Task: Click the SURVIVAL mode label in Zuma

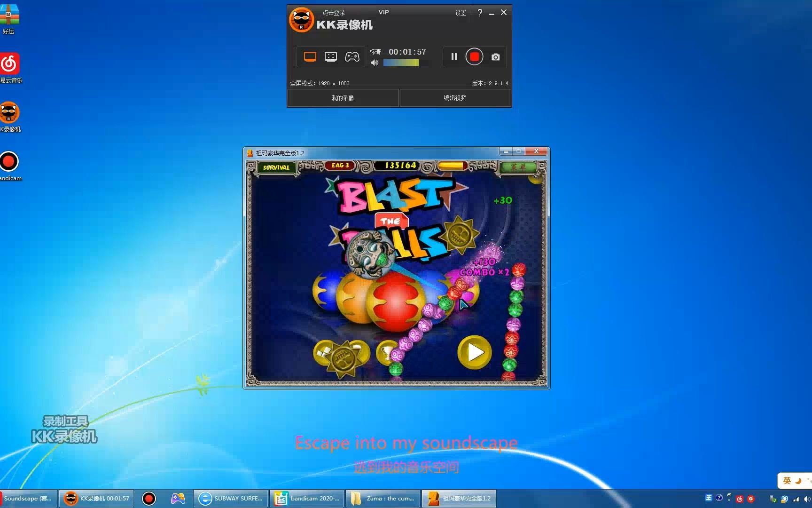Action: coord(276,167)
